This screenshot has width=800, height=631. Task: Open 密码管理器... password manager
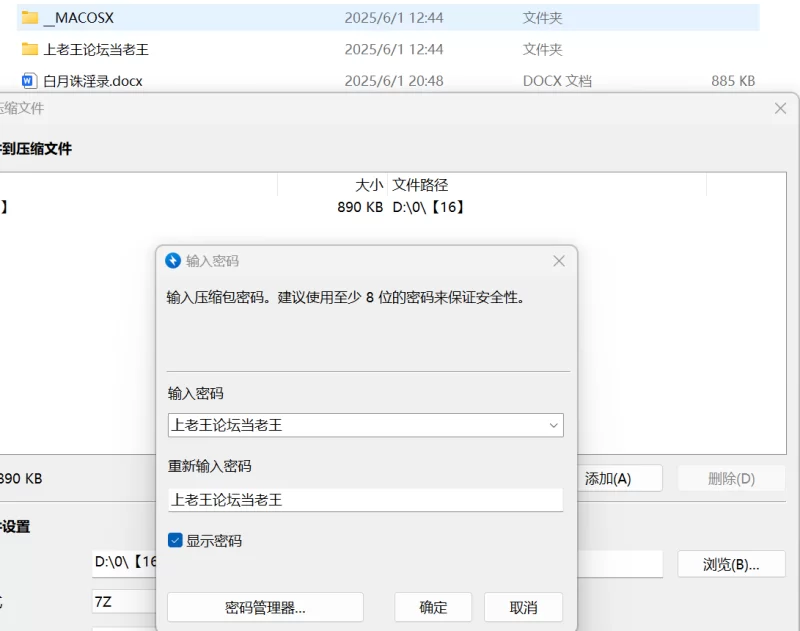coord(265,607)
